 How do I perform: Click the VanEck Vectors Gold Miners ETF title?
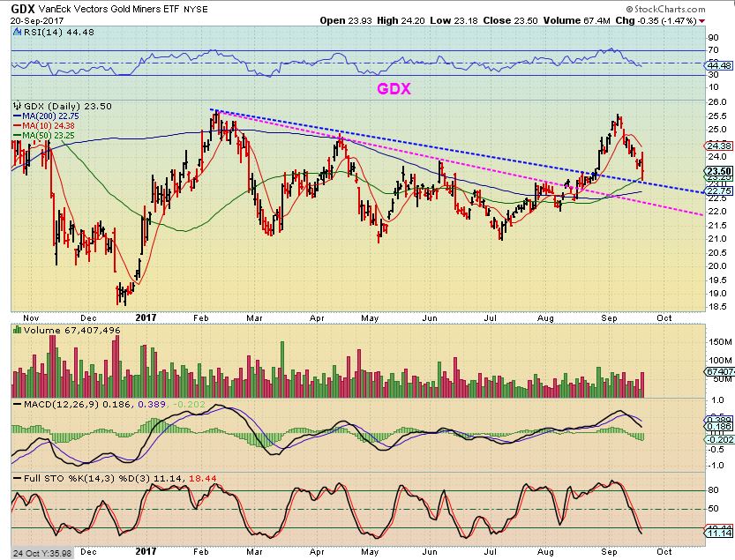(109, 9)
